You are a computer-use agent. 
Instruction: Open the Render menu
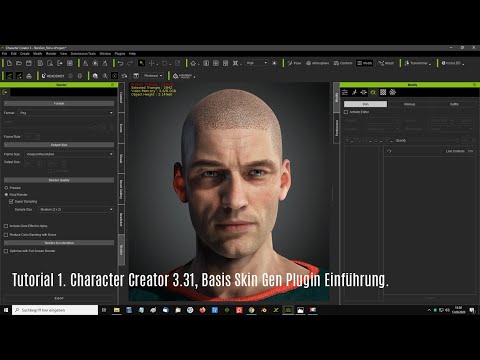tap(51, 53)
